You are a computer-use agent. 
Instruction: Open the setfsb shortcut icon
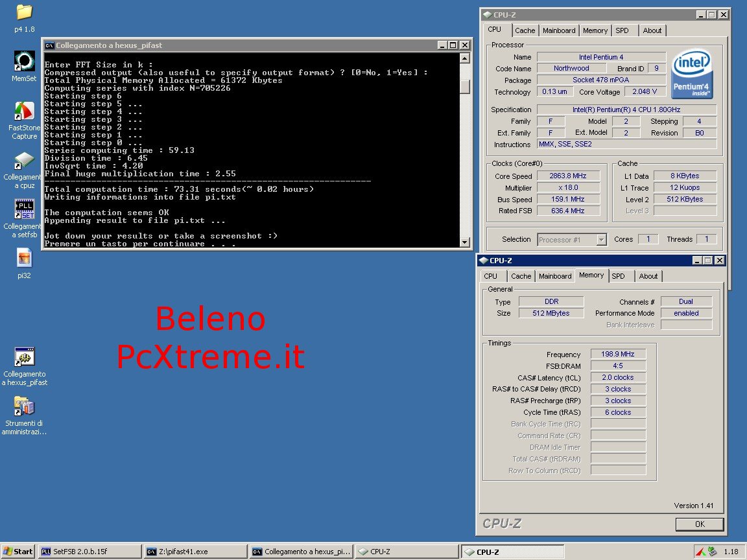[x=24, y=209]
